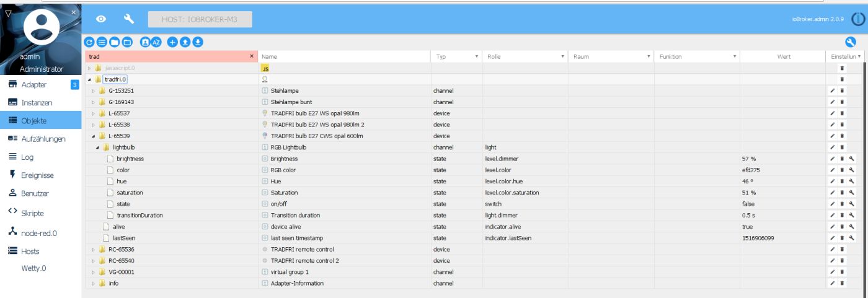Edit the brightness state pencil icon
The image size is (868, 298).
pos(833,159)
